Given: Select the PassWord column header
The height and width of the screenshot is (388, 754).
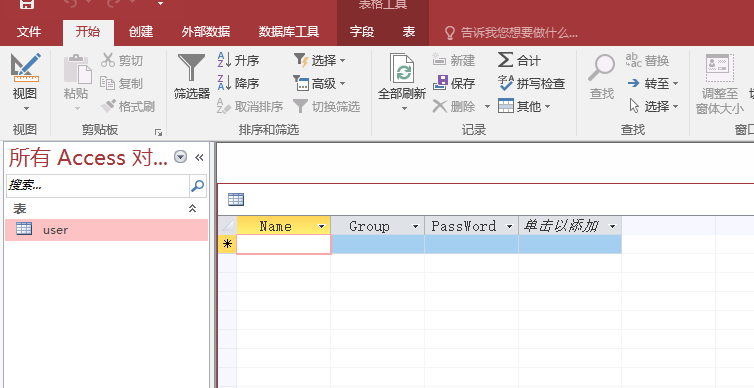Looking at the screenshot, I should [x=471, y=225].
